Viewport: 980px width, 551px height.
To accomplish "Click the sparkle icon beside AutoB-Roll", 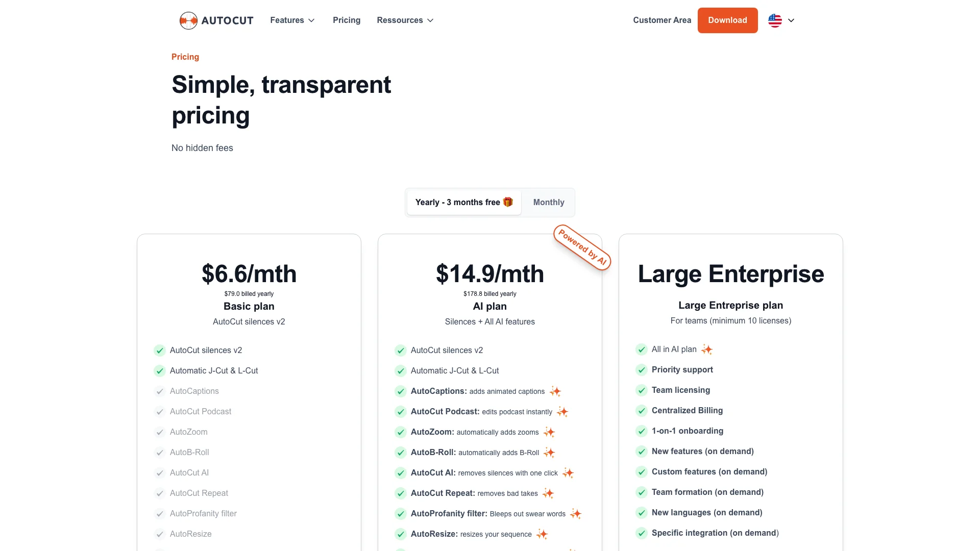I will pyautogui.click(x=549, y=453).
